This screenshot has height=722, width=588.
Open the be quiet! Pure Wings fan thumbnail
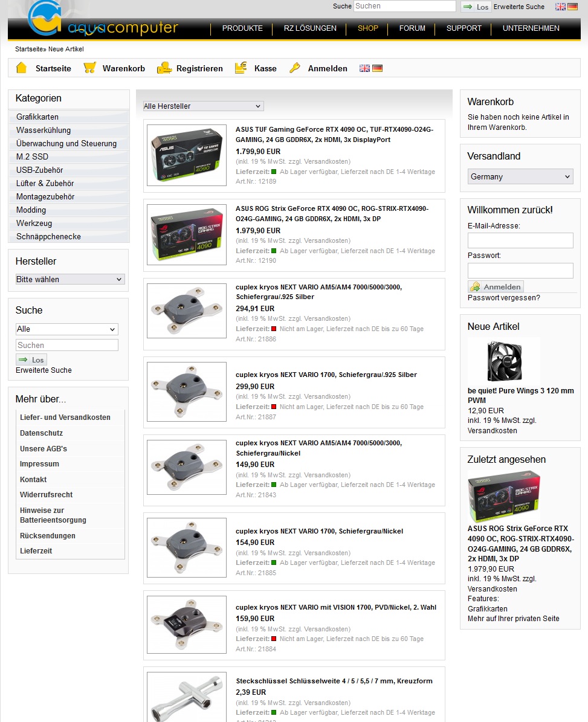click(504, 361)
